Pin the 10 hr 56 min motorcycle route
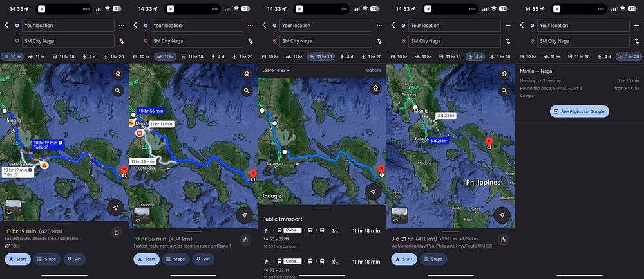644x279 pixels. [204, 259]
